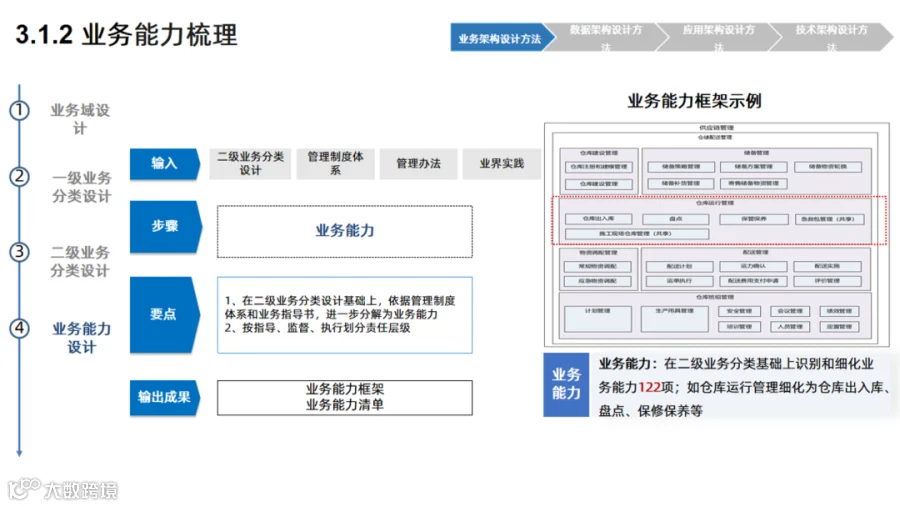The height and width of the screenshot is (507, 900).
Task: Click the 绩效管理 capability box
Action: pos(839,312)
